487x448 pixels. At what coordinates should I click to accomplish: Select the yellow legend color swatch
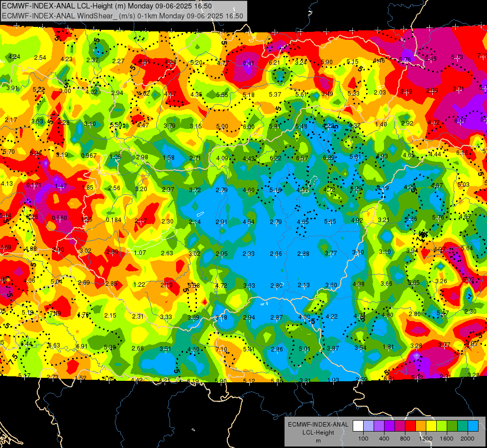click(431, 426)
